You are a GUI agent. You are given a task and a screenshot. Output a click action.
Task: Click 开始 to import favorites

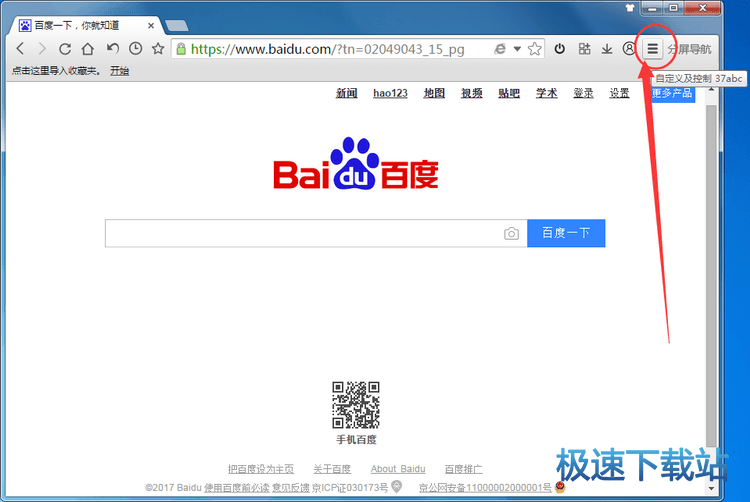pyautogui.click(x=120, y=71)
